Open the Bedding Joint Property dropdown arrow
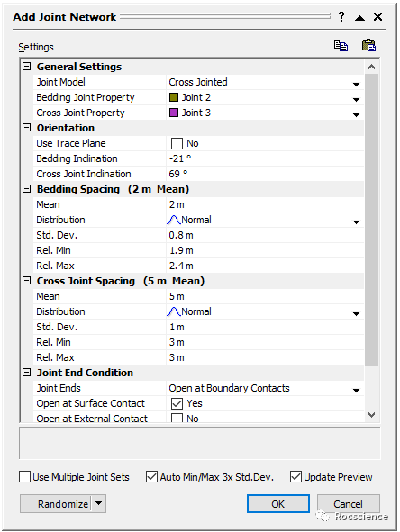The width and height of the screenshot is (400, 532). point(356,99)
